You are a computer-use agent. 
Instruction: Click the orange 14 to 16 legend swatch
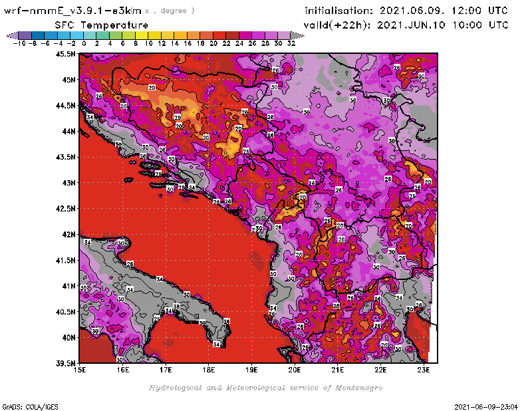click(180, 35)
